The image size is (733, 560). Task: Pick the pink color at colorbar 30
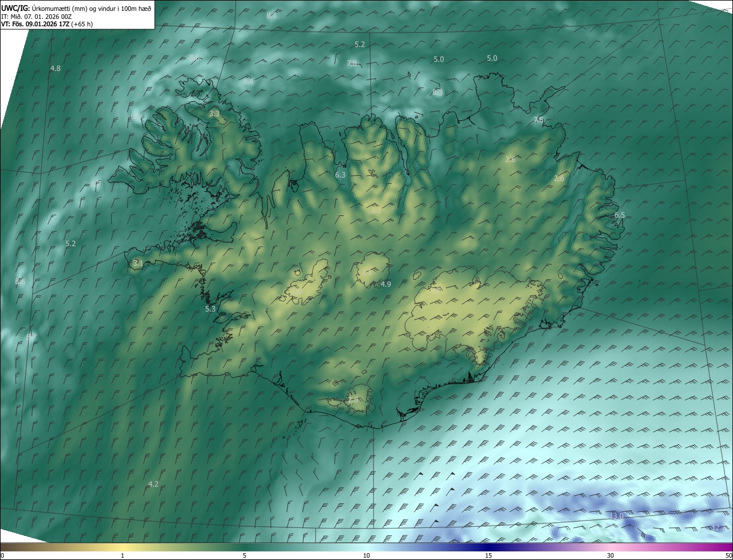[x=610, y=547]
